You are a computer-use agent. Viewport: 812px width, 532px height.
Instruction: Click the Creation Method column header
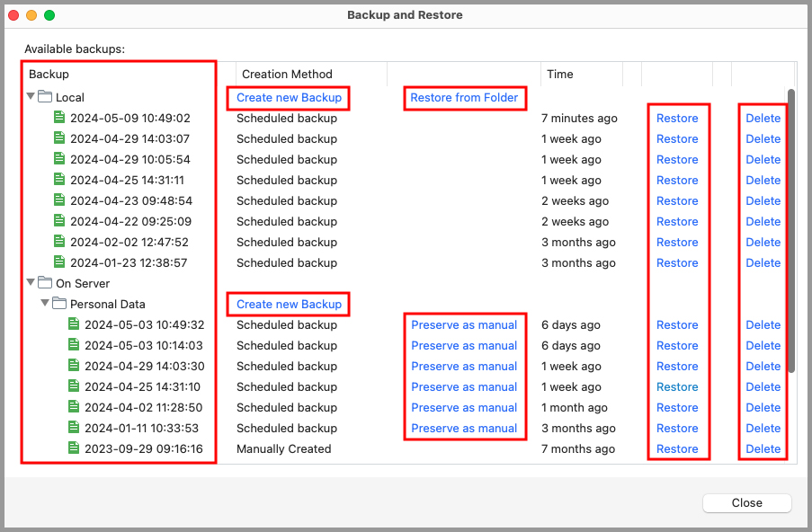pyautogui.click(x=311, y=74)
